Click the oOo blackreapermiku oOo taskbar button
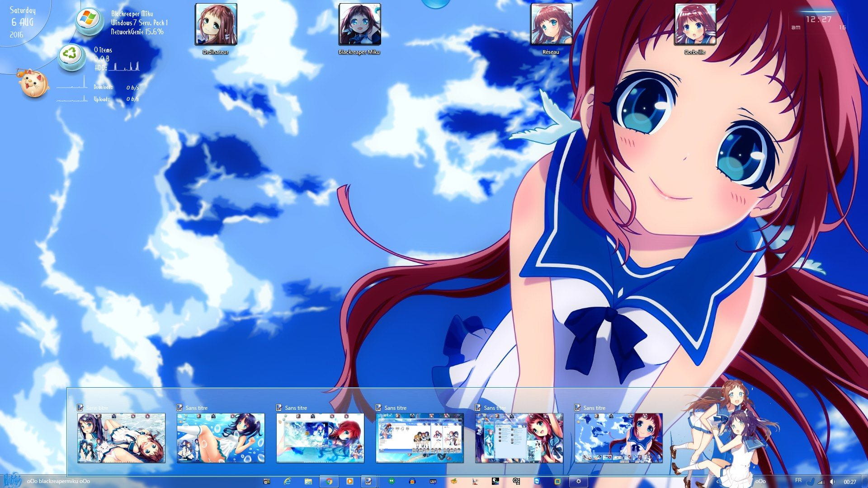868x488 pixels. point(59,482)
